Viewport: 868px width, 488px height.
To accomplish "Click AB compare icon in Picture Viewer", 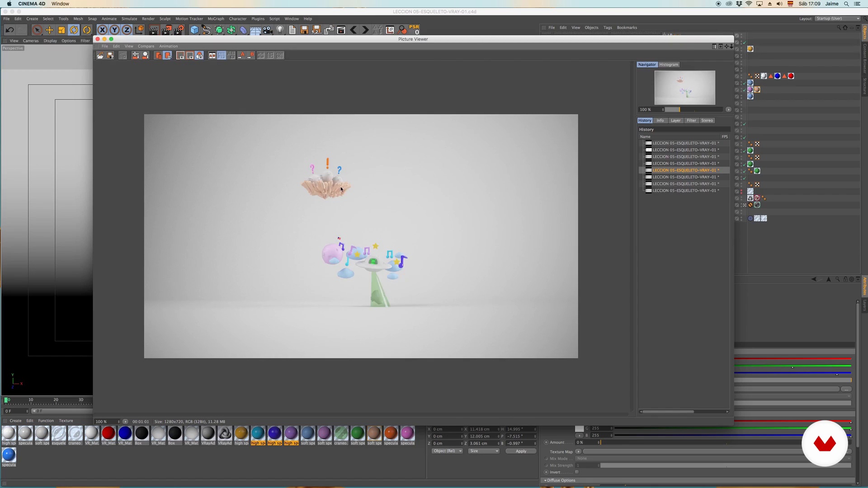I will click(212, 56).
